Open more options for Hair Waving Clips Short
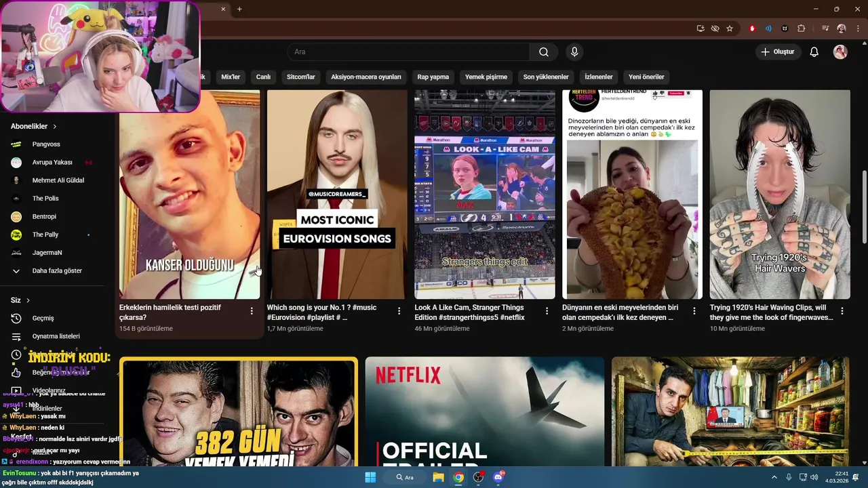This screenshot has width=868, height=488. [x=842, y=311]
